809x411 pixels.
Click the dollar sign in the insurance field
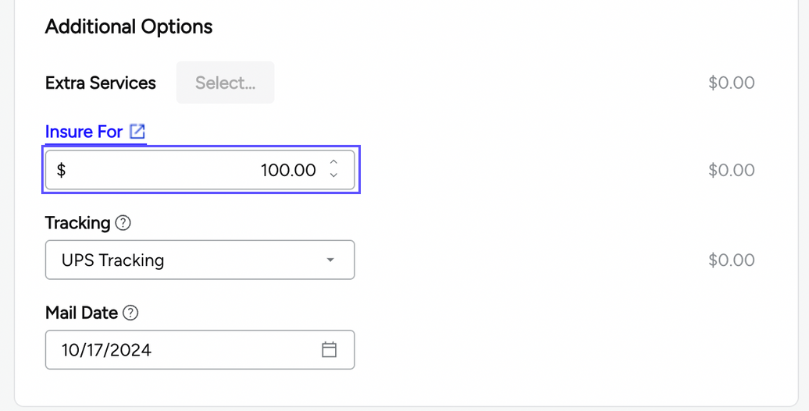pyautogui.click(x=61, y=170)
